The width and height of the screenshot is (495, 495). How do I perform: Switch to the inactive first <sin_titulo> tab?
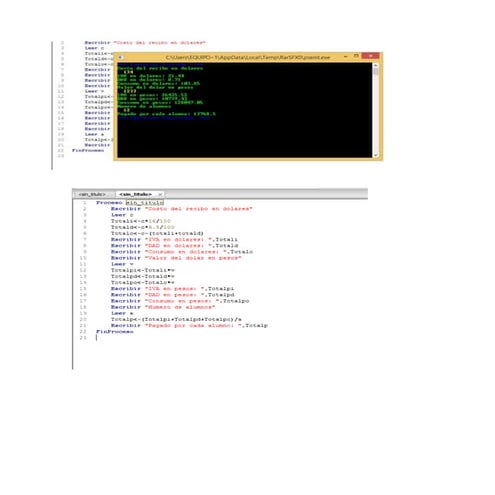(x=92, y=194)
